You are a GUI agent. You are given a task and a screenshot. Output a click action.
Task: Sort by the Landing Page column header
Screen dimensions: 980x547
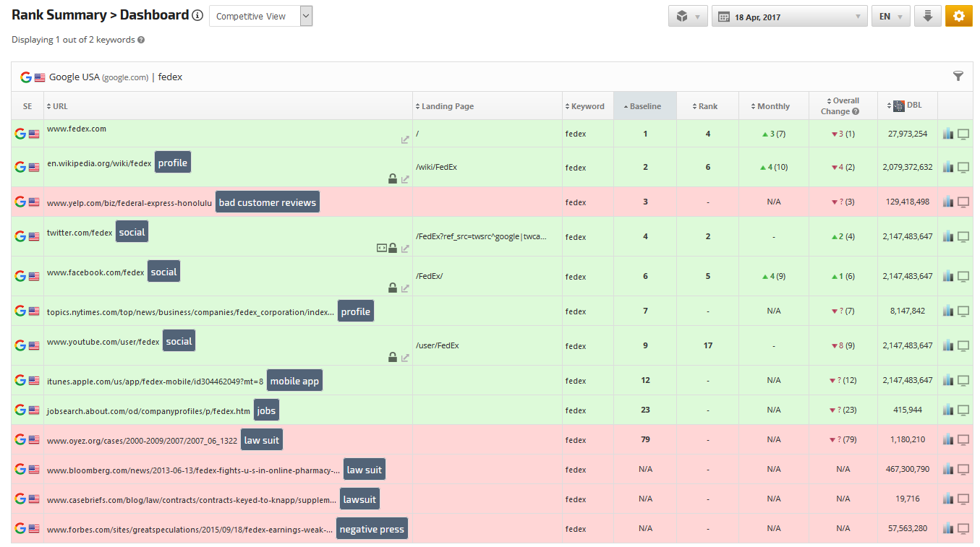coord(447,106)
